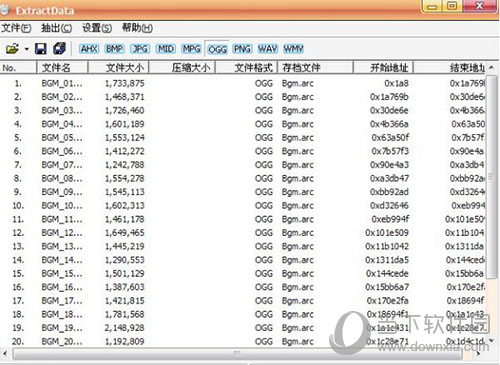The image size is (500, 365).
Task: Select the BGM_08... file row
Action: click(x=243, y=178)
